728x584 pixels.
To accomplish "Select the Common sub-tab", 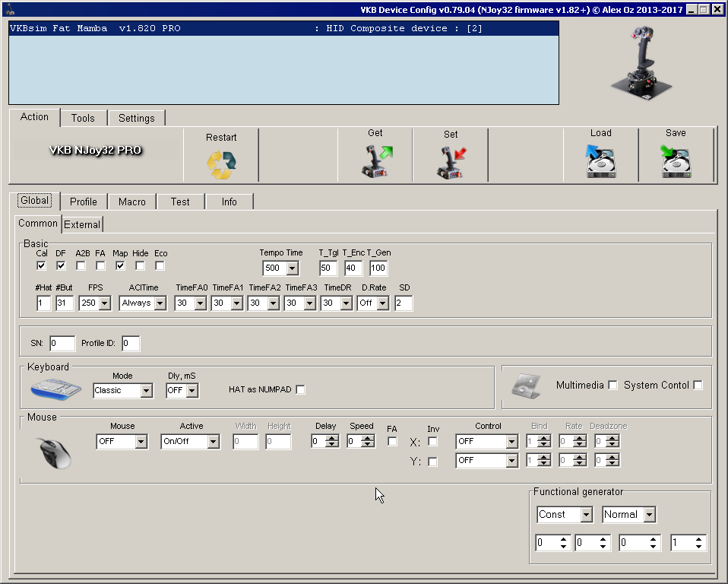I will point(37,223).
